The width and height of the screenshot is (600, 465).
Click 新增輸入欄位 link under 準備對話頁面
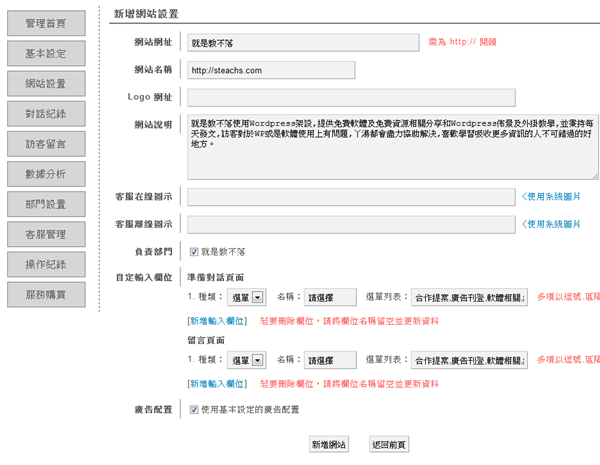(217, 321)
